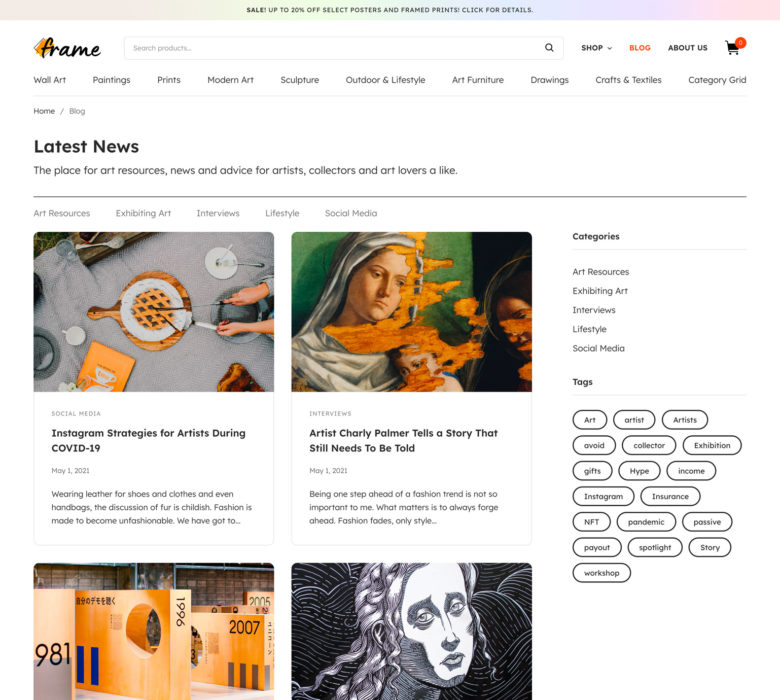Open the Madonna painting post thumbnail

[x=411, y=312]
